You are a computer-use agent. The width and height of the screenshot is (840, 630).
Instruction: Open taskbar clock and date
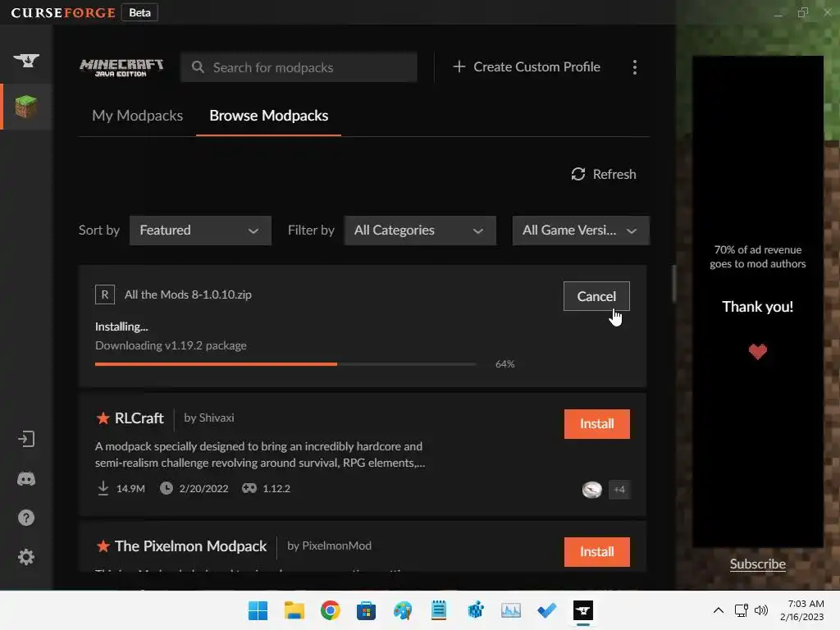coord(801,610)
